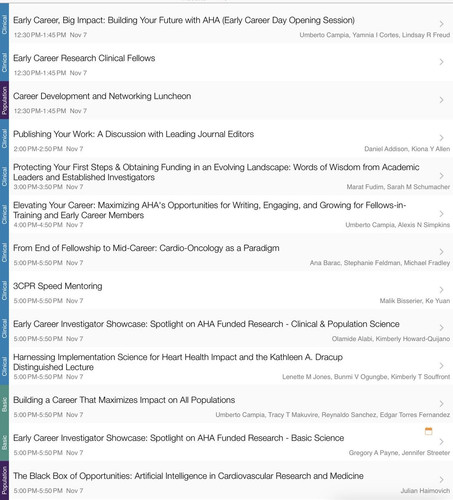
Task: Open chevron for Publishing Your Work session
Action: click(x=441, y=138)
